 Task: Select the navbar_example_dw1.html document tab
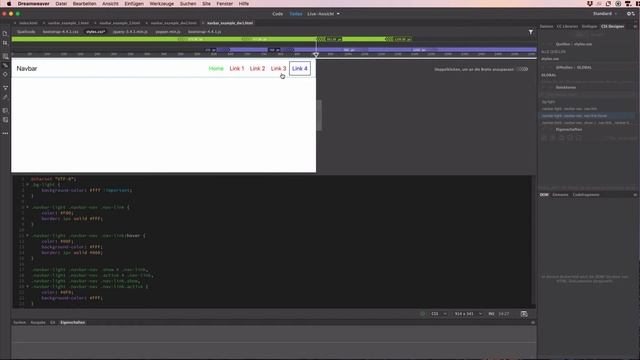[230, 23]
